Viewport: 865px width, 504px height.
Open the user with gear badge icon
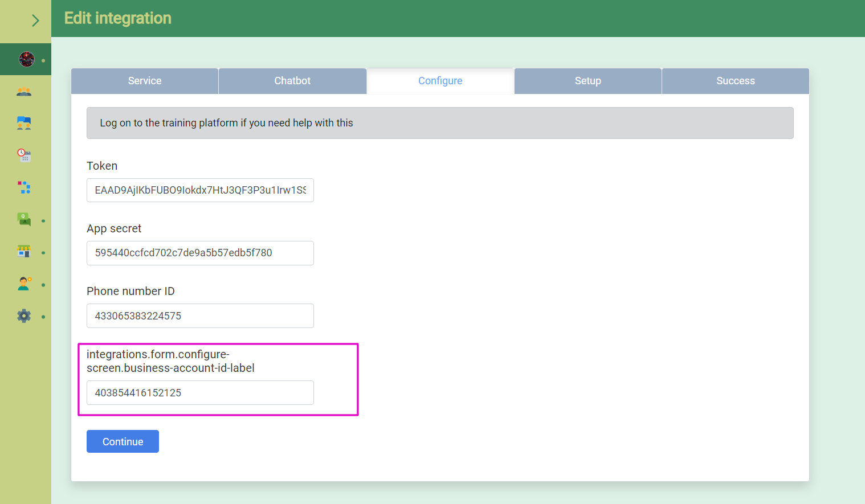(24, 284)
